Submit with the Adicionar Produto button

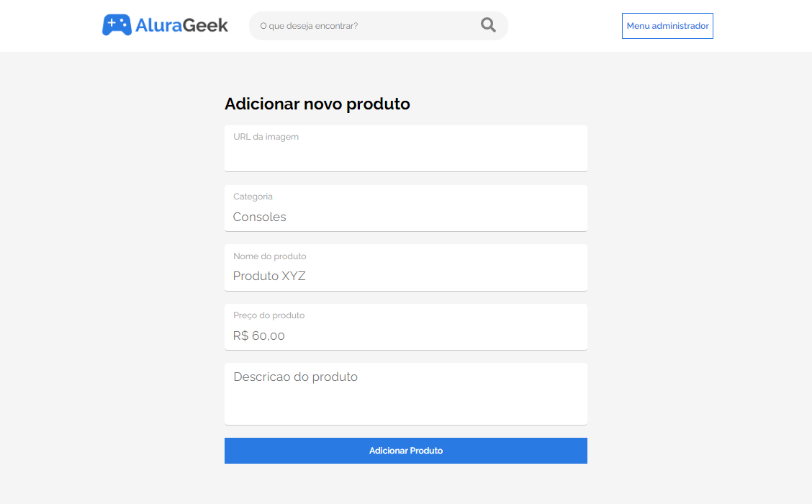[405, 451]
